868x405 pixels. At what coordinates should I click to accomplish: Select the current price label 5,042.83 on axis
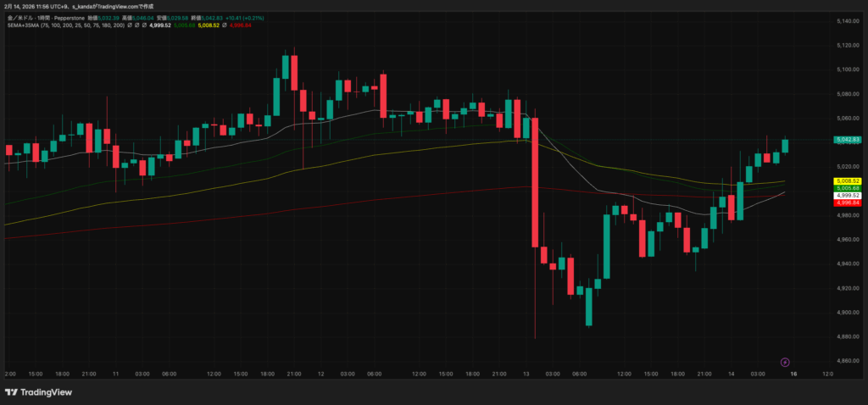pos(847,139)
